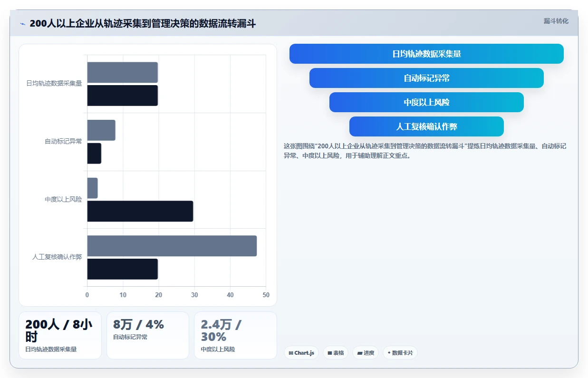Click the 人工复核确认作弊 chart axis label
This screenshot has height=378, width=588.
click(x=57, y=257)
